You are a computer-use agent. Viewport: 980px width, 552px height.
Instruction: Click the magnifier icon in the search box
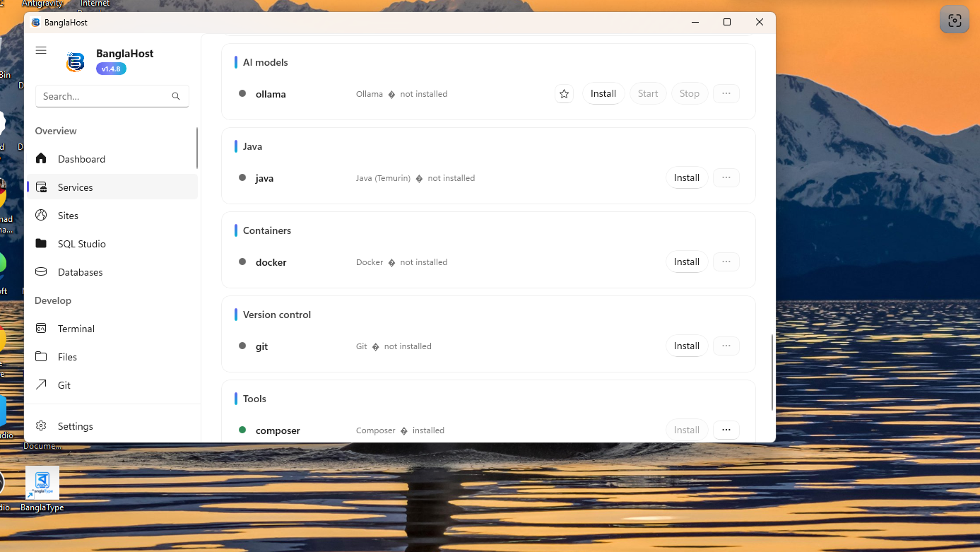(x=176, y=96)
